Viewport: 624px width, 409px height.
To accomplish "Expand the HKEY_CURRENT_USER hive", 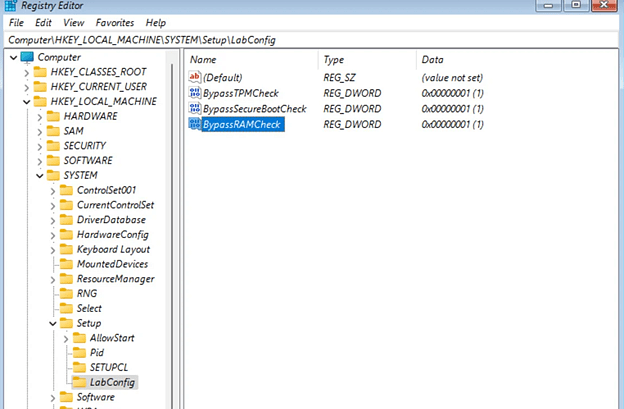I will (26, 88).
